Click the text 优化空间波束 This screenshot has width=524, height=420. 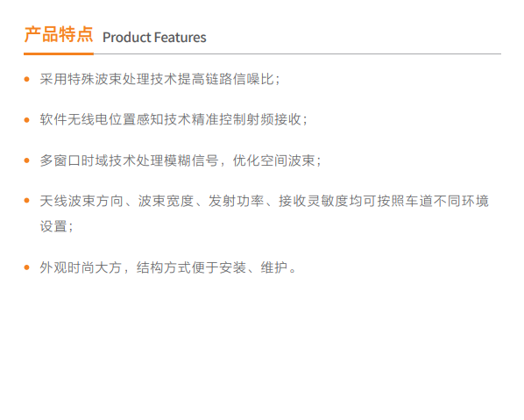274,160
